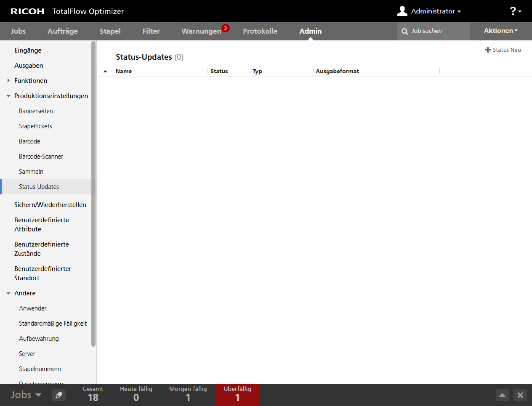Click the plus icon for Status Neu
This screenshot has height=406, width=532.
[487, 50]
